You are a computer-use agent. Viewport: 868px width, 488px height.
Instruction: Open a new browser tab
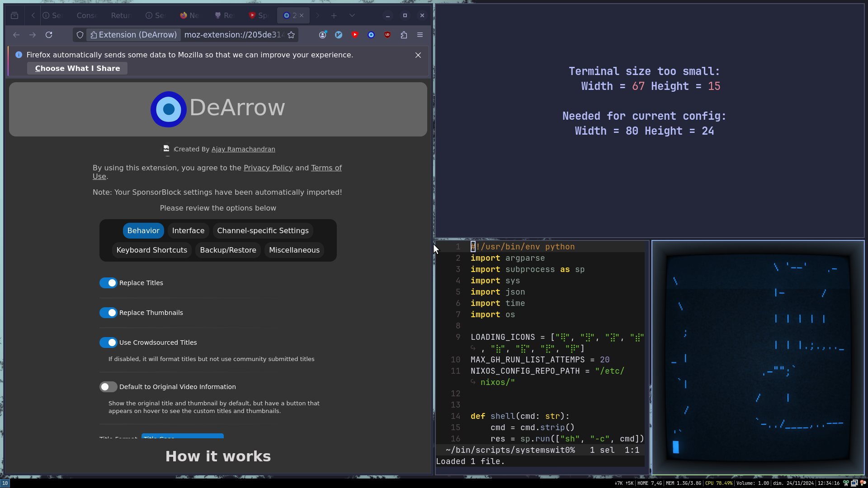coord(334,15)
